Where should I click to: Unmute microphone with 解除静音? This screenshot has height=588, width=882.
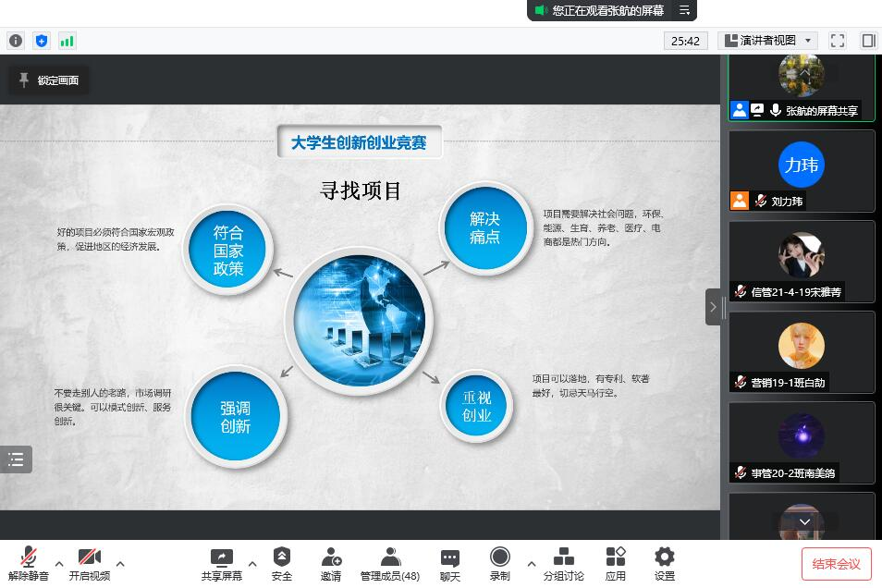29,563
